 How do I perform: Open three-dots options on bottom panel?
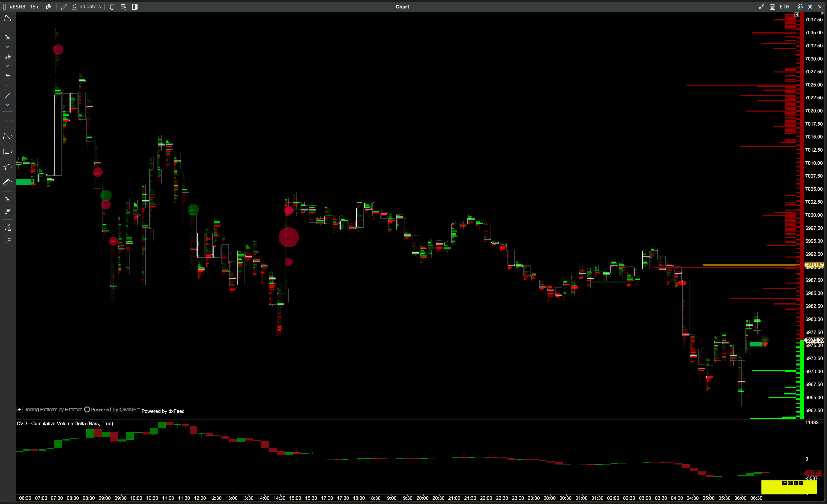tap(784, 483)
